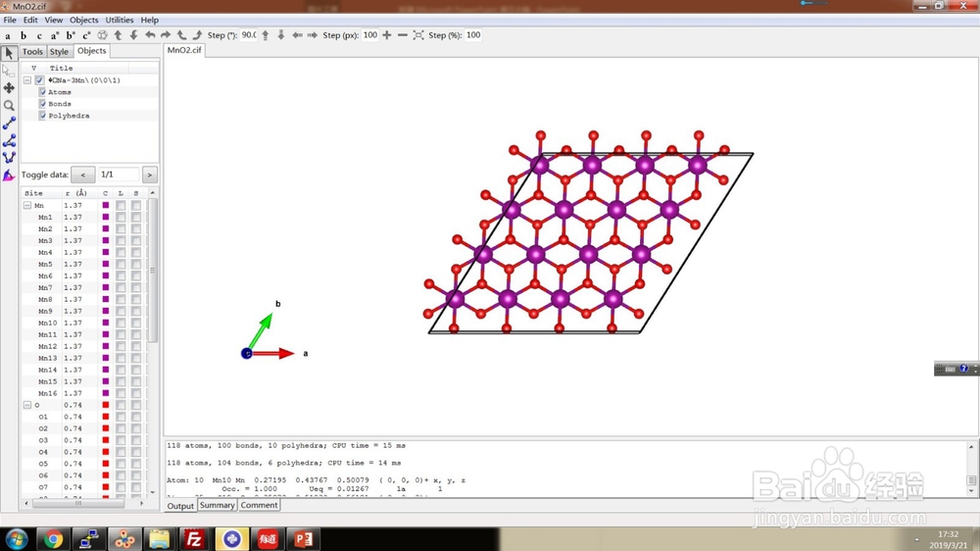
Task: Go to next data with > button
Action: point(149,175)
